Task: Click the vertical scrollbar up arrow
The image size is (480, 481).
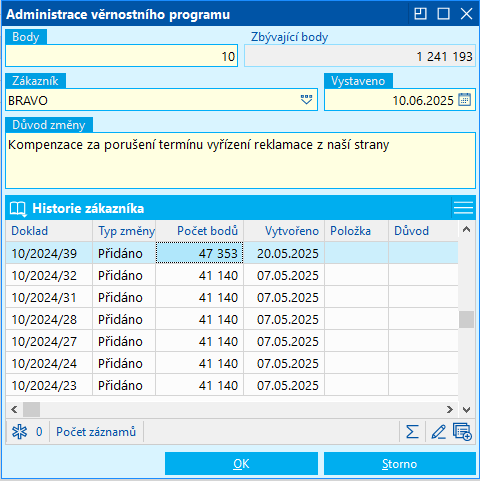Action: coord(466,229)
